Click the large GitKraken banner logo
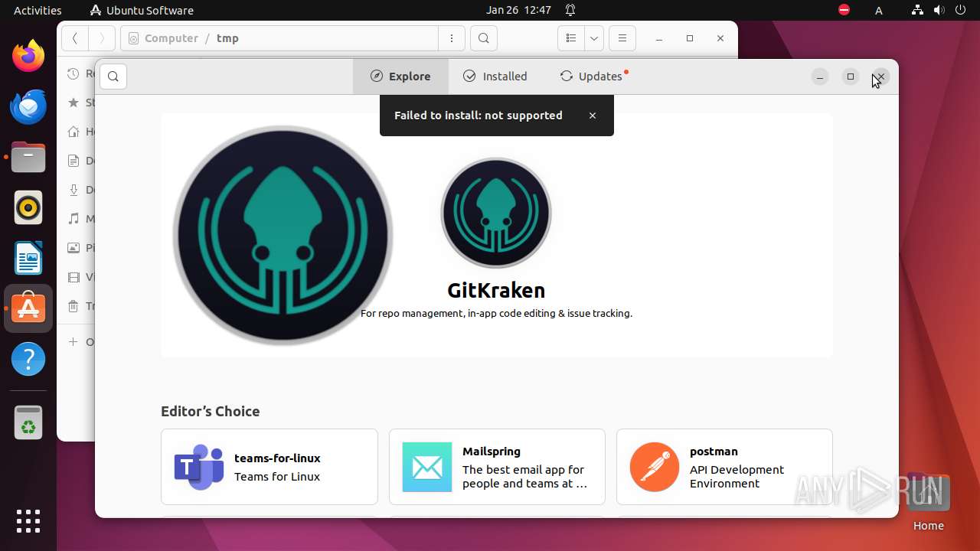Screen dimensions: 980x551 (283, 236)
